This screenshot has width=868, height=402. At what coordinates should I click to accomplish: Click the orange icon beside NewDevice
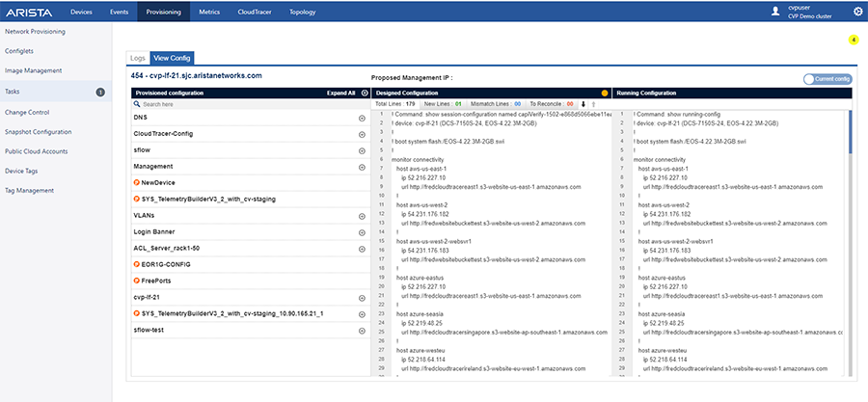tap(136, 182)
